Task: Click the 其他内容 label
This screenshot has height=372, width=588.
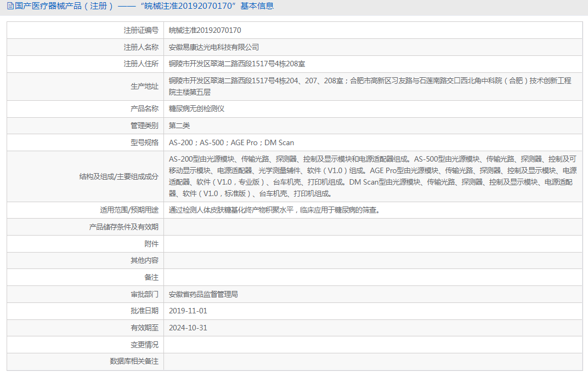Action: pyautogui.click(x=144, y=260)
